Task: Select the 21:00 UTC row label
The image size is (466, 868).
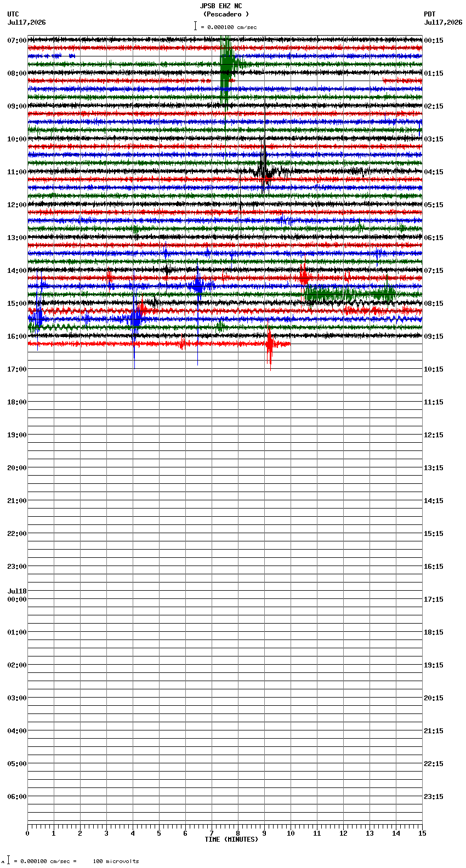Action: (17, 501)
